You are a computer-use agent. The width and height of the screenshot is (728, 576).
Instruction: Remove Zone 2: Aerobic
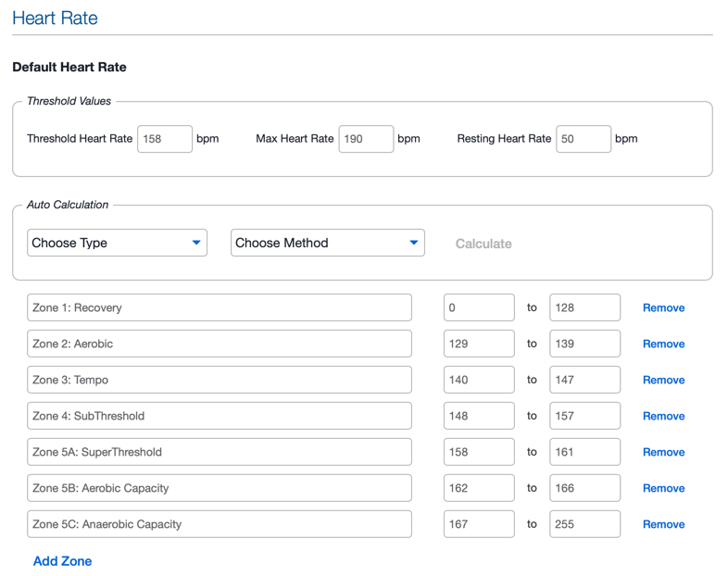pyautogui.click(x=663, y=344)
